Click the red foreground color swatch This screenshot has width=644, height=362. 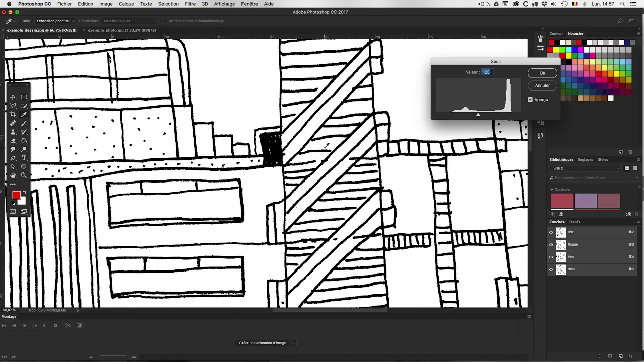tap(16, 195)
